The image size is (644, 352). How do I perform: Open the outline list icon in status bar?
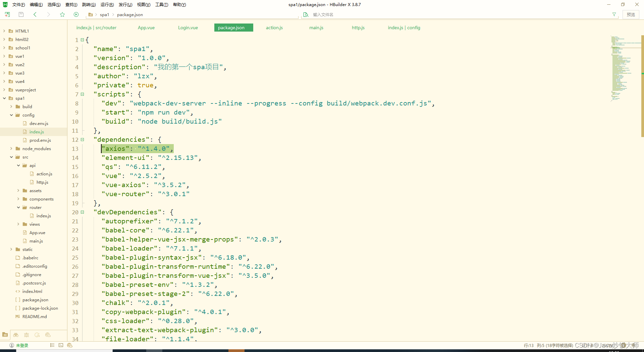52,345
